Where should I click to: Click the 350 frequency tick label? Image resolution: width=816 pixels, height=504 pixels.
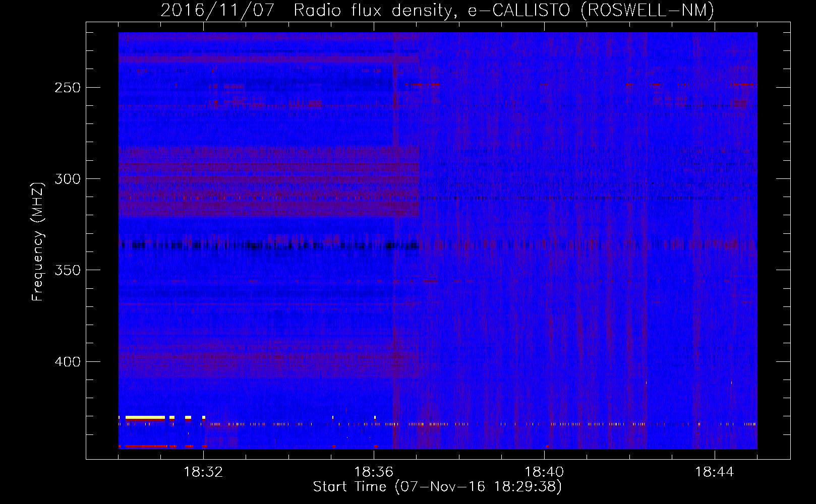(x=68, y=270)
